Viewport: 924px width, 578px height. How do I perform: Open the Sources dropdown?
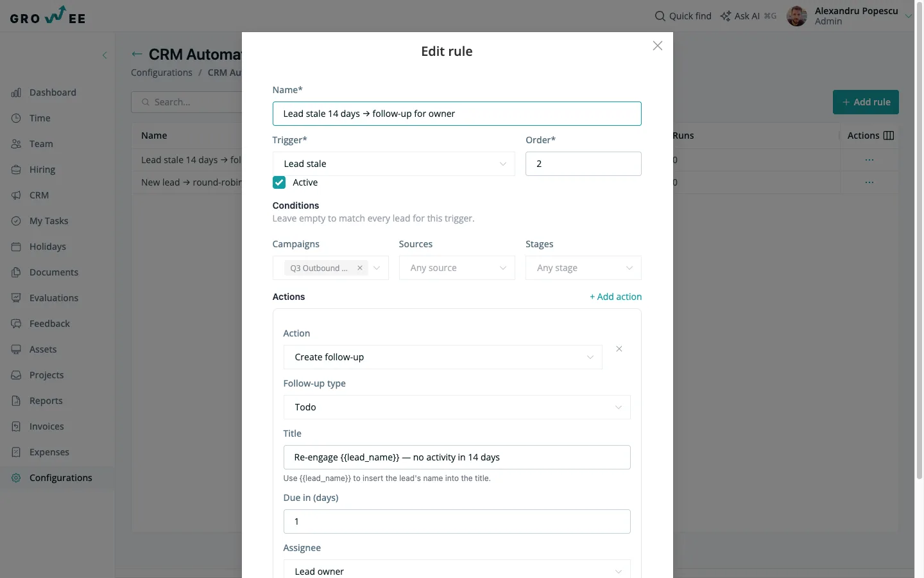457,268
